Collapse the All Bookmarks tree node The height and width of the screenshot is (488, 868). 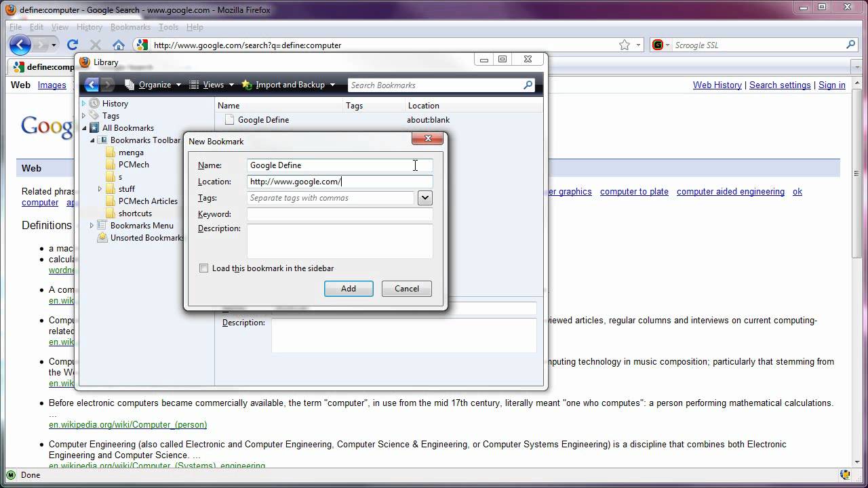(x=84, y=128)
